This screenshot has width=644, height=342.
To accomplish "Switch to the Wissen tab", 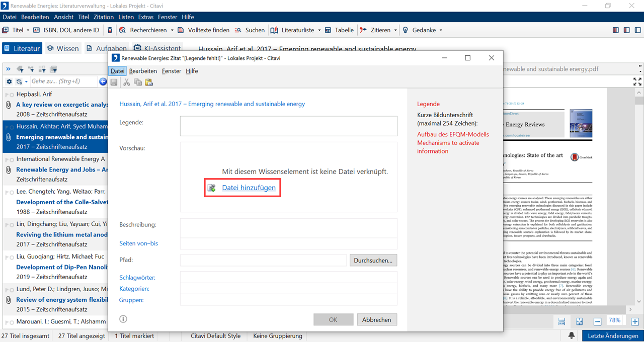I will [x=63, y=48].
